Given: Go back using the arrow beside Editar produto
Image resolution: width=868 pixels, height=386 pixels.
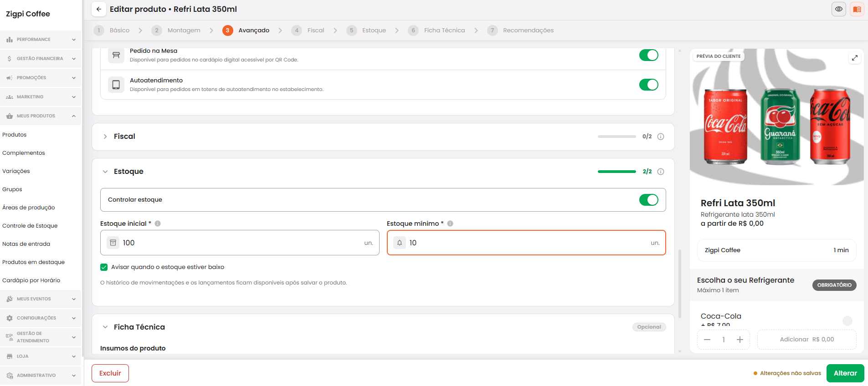Looking at the screenshot, I should coord(99,9).
